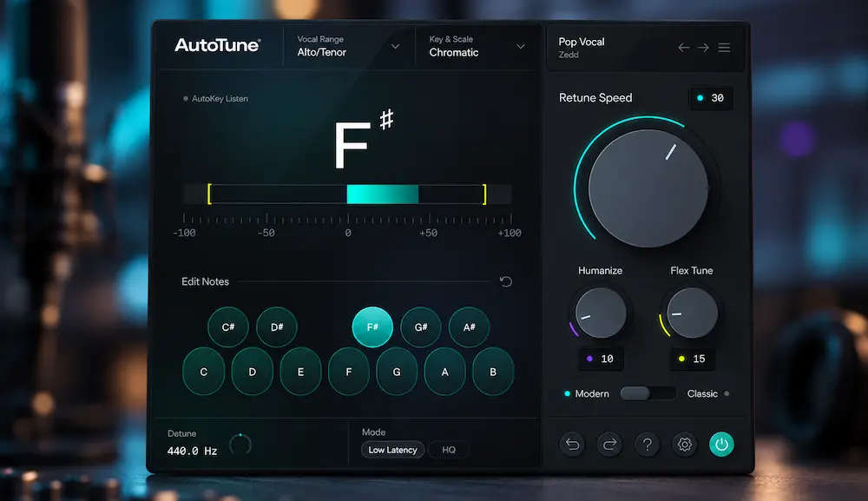Screen dimensions: 868x501
Task: Toggle the B note key
Action: coord(493,372)
